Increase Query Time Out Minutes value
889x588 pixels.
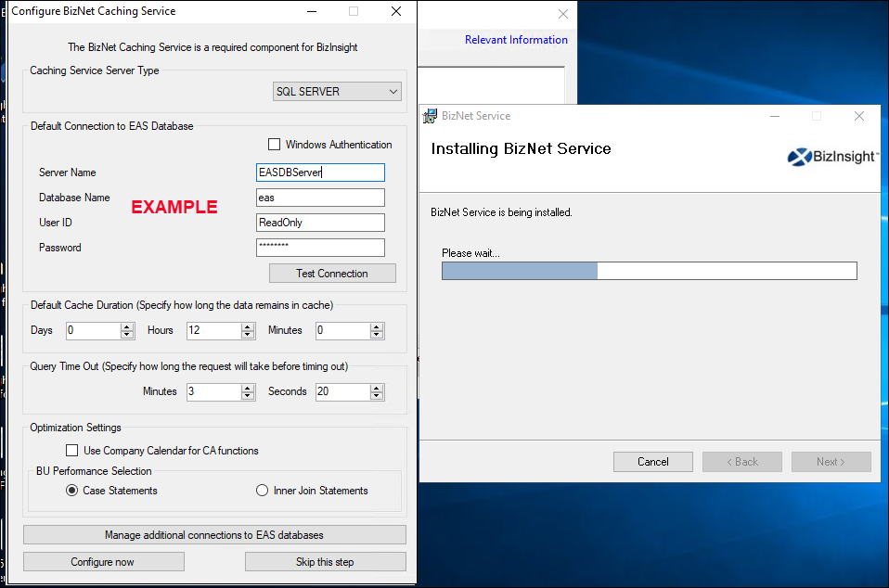248,388
